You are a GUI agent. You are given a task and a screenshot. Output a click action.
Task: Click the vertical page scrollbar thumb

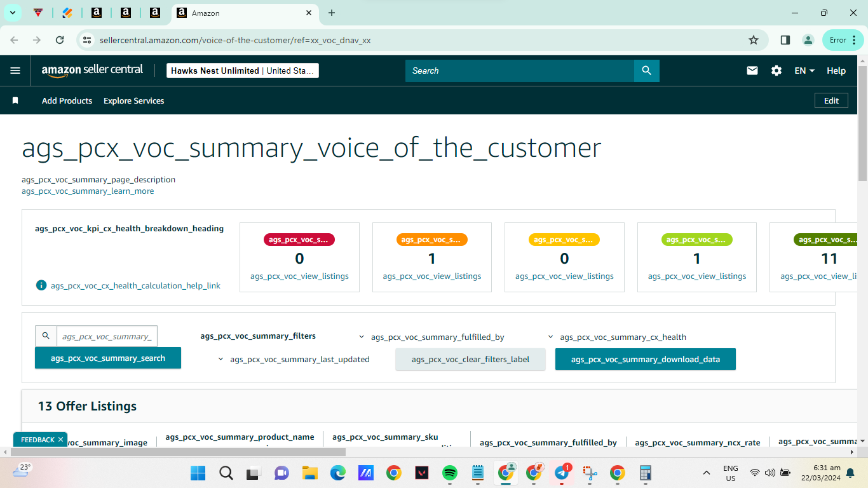click(x=862, y=123)
